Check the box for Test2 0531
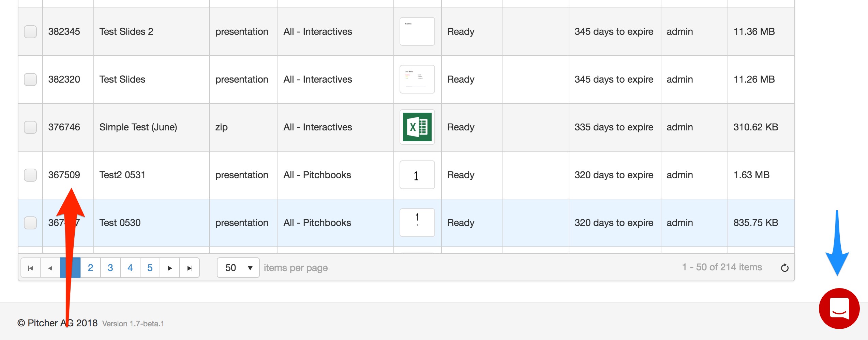The height and width of the screenshot is (340, 868). click(x=30, y=175)
